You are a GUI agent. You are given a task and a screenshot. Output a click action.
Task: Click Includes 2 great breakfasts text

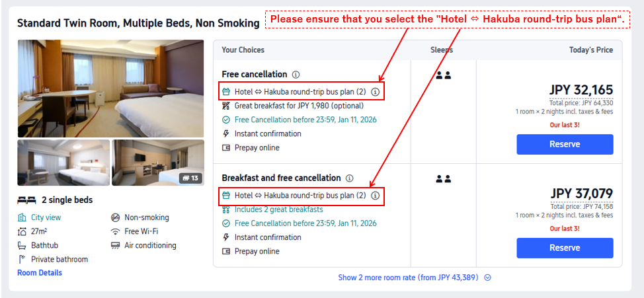tap(278, 209)
